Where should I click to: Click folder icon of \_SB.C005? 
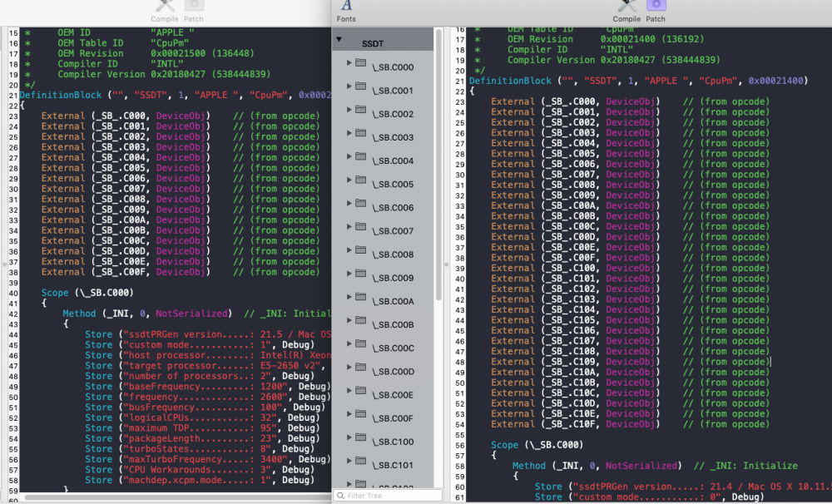coord(361,180)
